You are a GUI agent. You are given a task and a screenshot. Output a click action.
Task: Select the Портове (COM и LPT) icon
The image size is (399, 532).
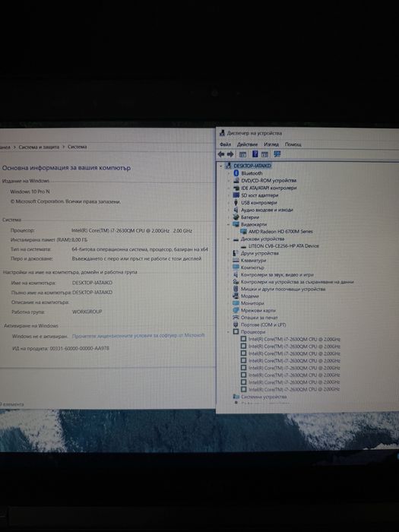pos(236,325)
